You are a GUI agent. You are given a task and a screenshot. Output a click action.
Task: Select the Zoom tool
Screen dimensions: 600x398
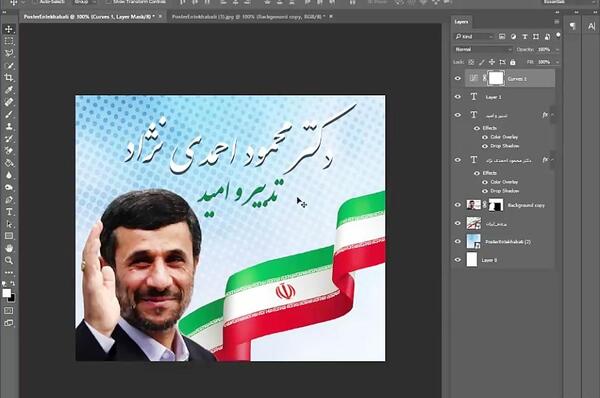click(x=9, y=261)
